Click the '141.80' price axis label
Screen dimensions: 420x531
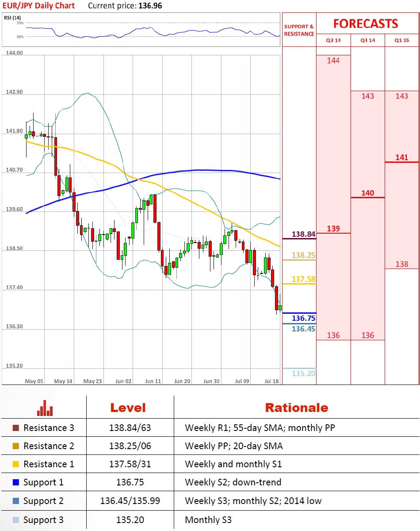point(14,131)
